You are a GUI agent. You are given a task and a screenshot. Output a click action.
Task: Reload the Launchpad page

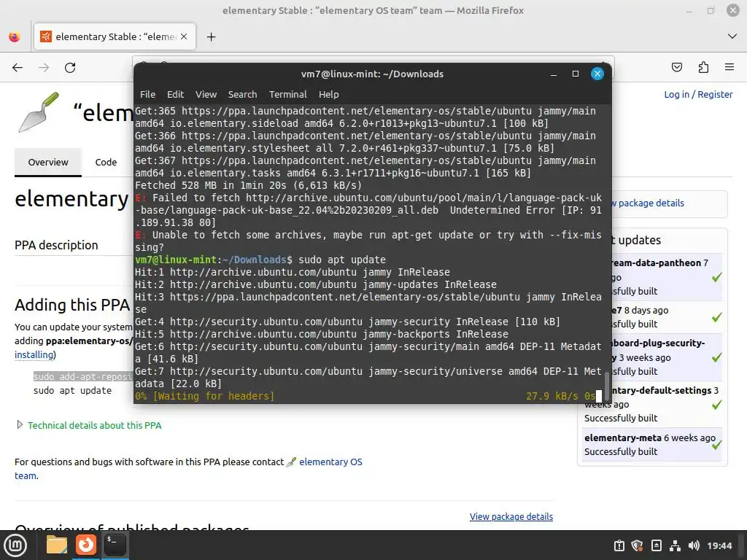point(70,68)
